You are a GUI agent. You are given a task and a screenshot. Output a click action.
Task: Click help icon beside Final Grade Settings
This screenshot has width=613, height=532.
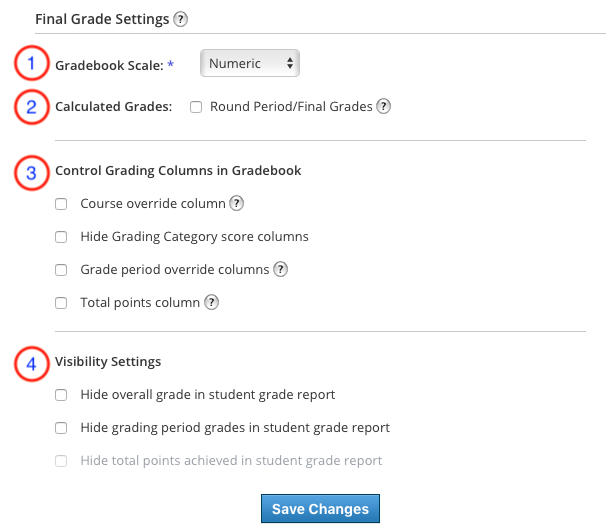click(180, 19)
